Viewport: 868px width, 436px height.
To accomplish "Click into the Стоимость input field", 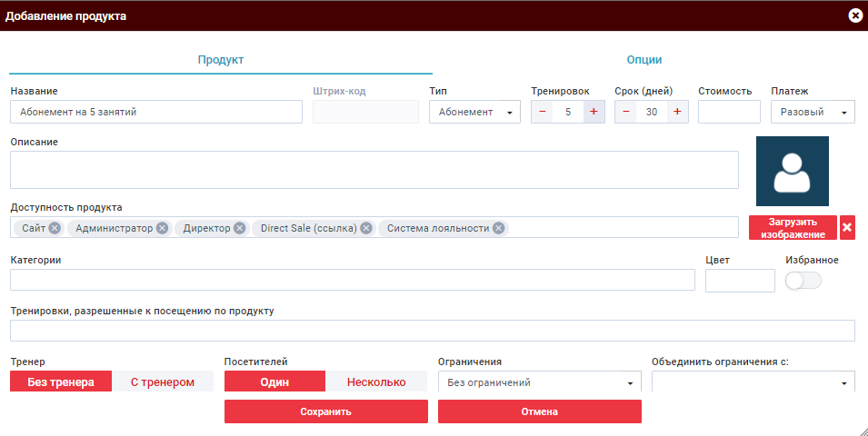I will click(729, 112).
